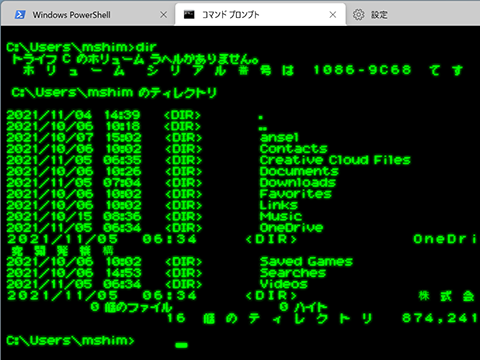
Task: Click the 'Documents' directory name
Action: 299,171
